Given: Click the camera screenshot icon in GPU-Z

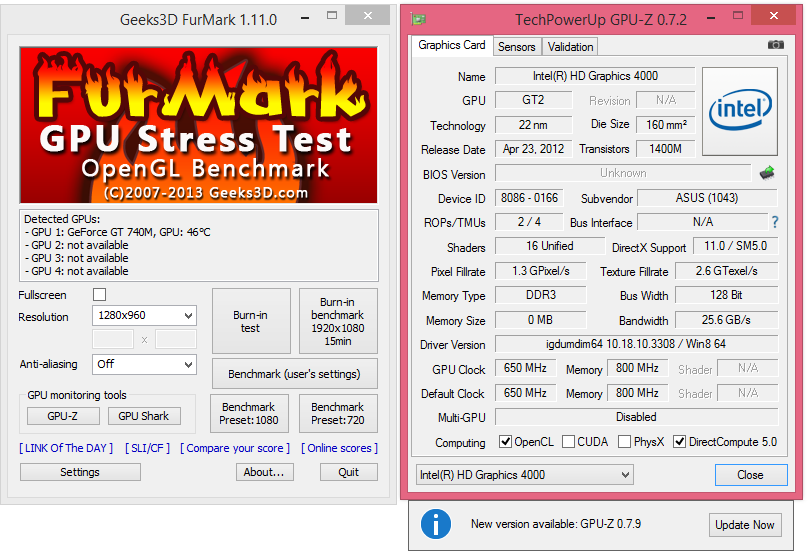Looking at the screenshot, I should click(776, 45).
